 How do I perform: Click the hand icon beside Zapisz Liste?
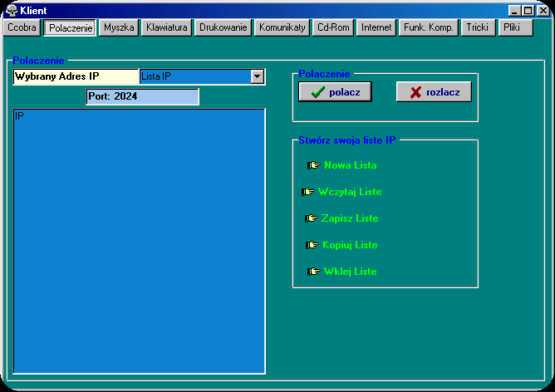(x=312, y=218)
